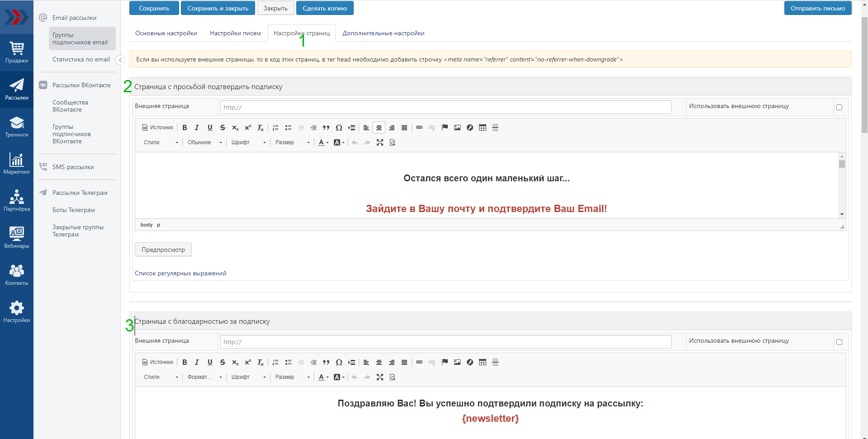Click the insert link icon in first editor
This screenshot has height=439, width=868.
pyautogui.click(x=419, y=127)
